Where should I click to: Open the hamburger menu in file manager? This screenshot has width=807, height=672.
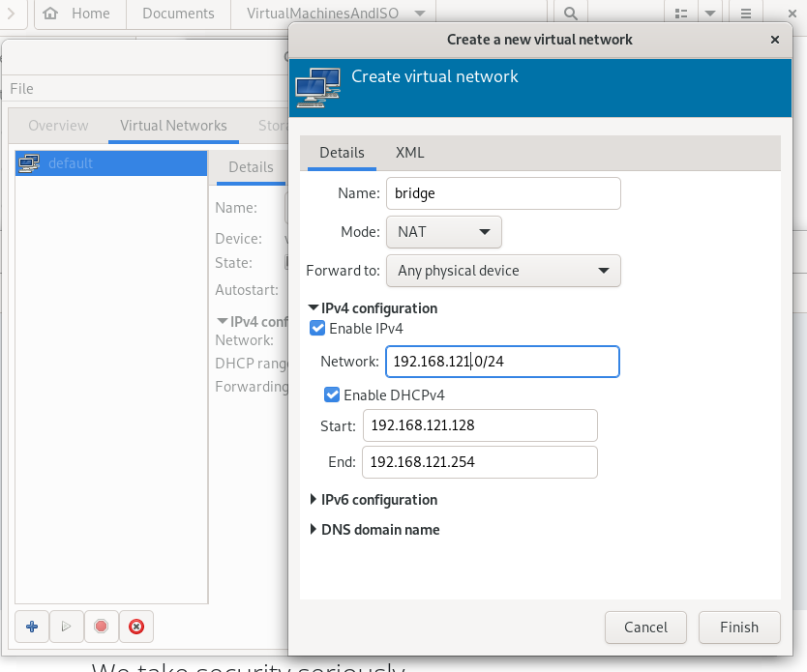pyautogui.click(x=746, y=14)
